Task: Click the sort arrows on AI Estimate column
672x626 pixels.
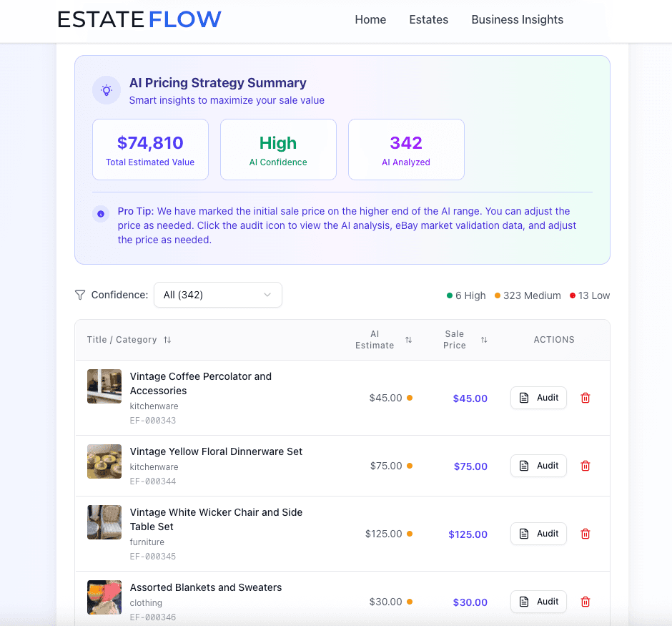Action: point(408,340)
